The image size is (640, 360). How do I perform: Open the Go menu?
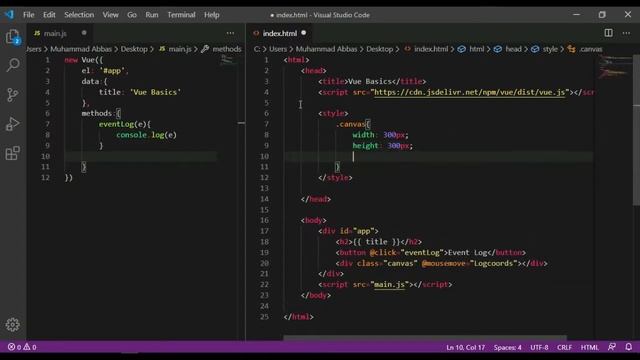pyautogui.click(x=132, y=15)
